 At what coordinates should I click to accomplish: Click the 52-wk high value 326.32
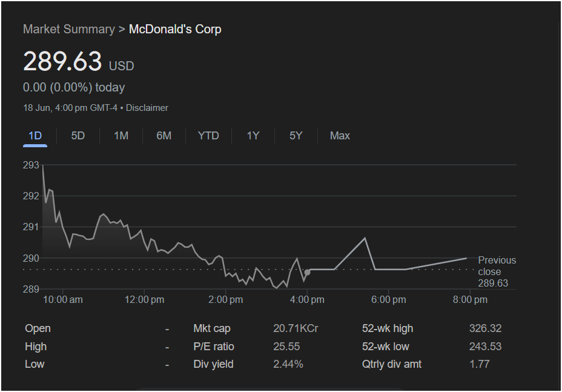pyautogui.click(x=485, y=328)
